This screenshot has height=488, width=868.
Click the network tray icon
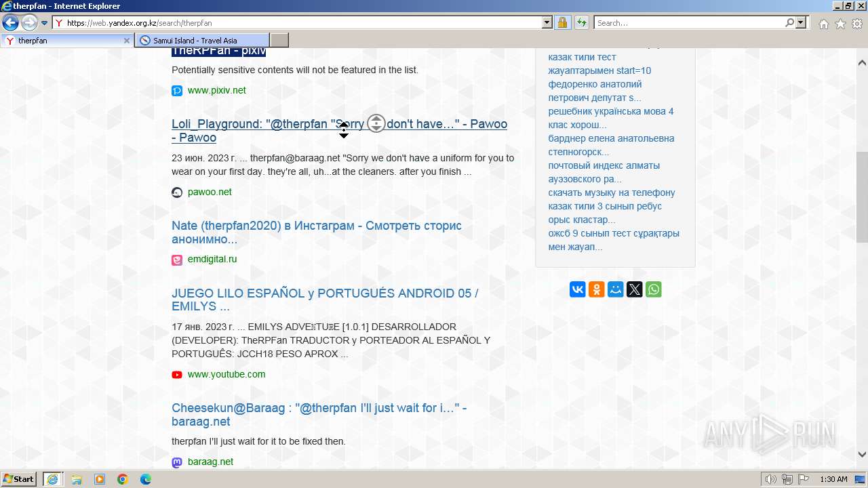787,479
